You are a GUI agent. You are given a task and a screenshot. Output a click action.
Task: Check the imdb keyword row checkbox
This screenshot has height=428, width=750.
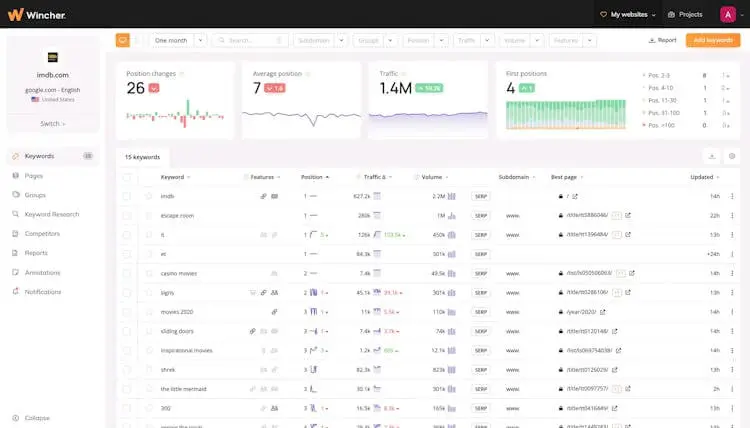[x=127, y=196]
